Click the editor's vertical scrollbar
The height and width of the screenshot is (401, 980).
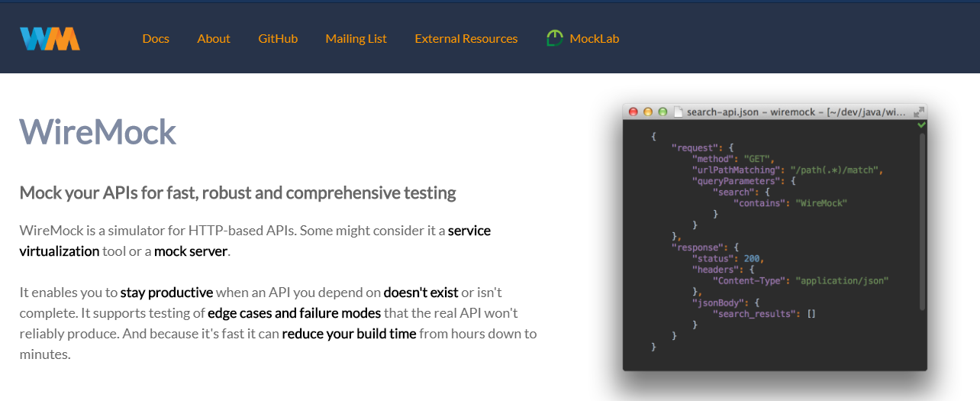(x=922, y=222)
